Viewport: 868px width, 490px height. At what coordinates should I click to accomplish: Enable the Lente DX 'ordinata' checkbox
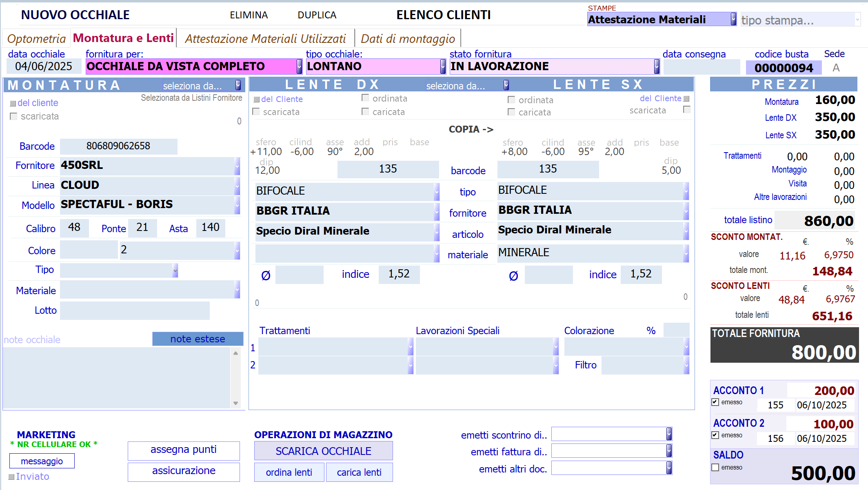[x=365, y=98]
